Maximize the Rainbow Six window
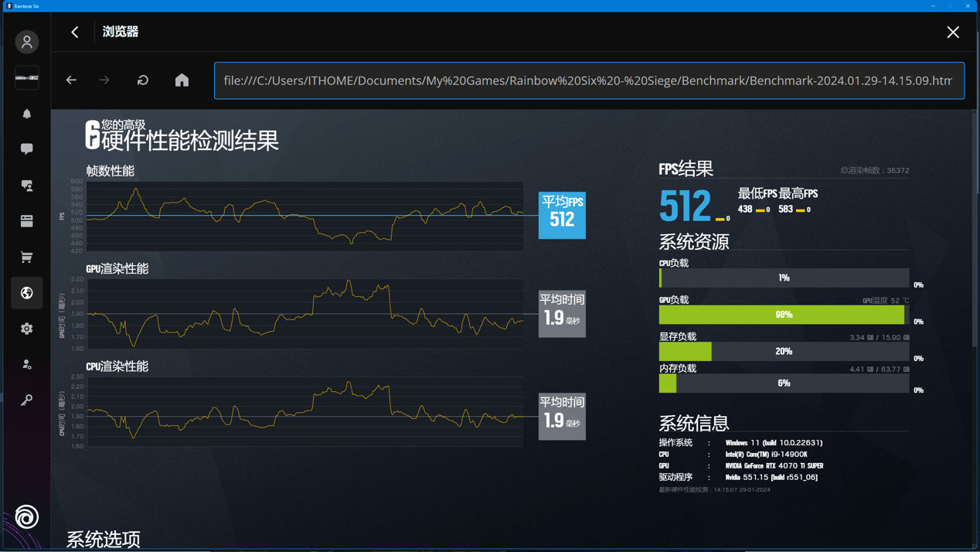The width and height of the screenshot is (980, 552). coord(951,6)
